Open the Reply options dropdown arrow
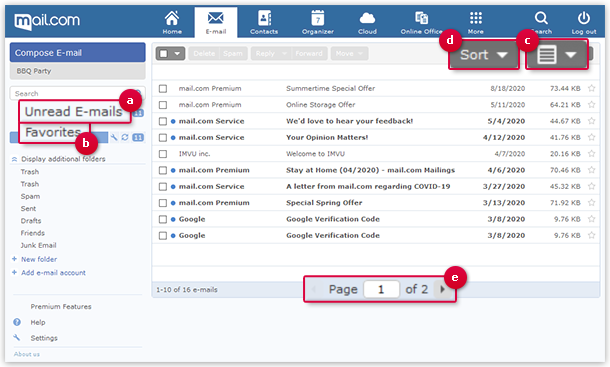The height and width of the screenshot is (367, 610). tap(284, 53)
